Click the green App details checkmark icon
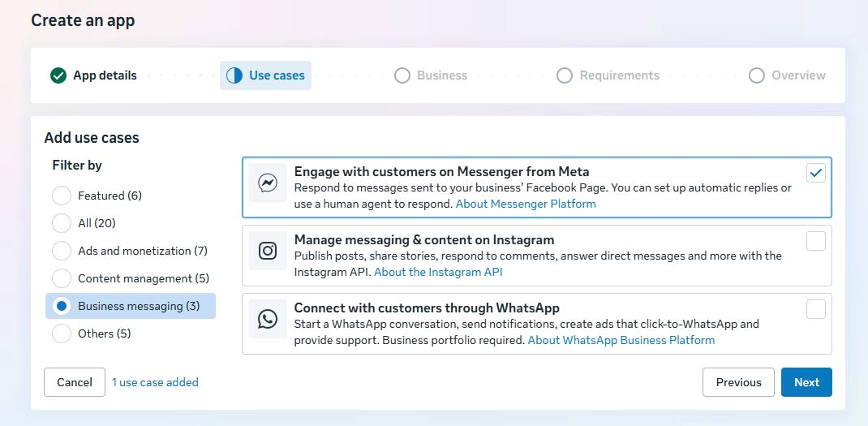868x426 pixels. tap(58, 75)
